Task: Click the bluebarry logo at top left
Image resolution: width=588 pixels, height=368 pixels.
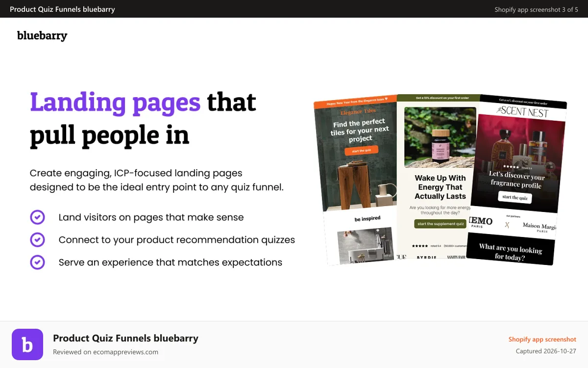Action: click(x=42, y=35)
